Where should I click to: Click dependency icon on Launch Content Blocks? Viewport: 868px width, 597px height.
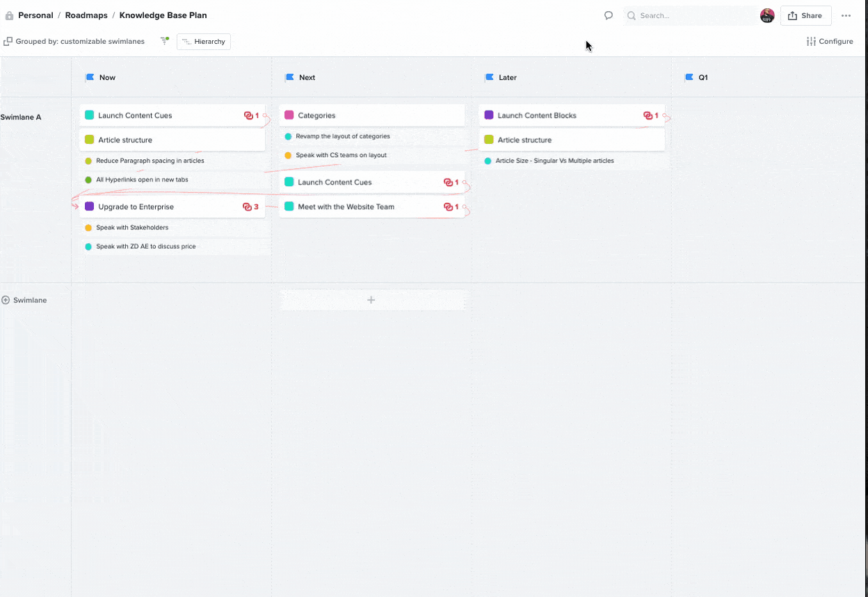click(648, 115)
